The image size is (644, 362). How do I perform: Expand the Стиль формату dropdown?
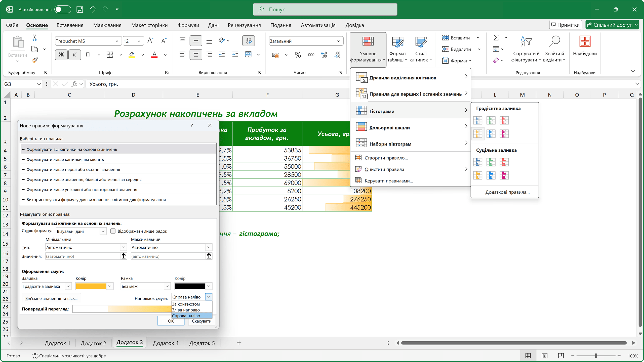coord(103,231)
